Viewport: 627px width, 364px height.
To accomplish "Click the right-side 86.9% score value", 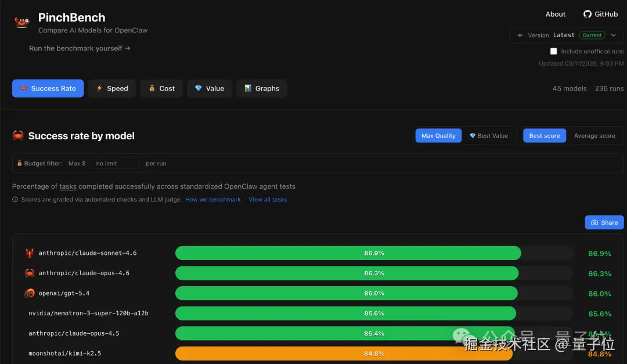I will [x=599, y=253].
